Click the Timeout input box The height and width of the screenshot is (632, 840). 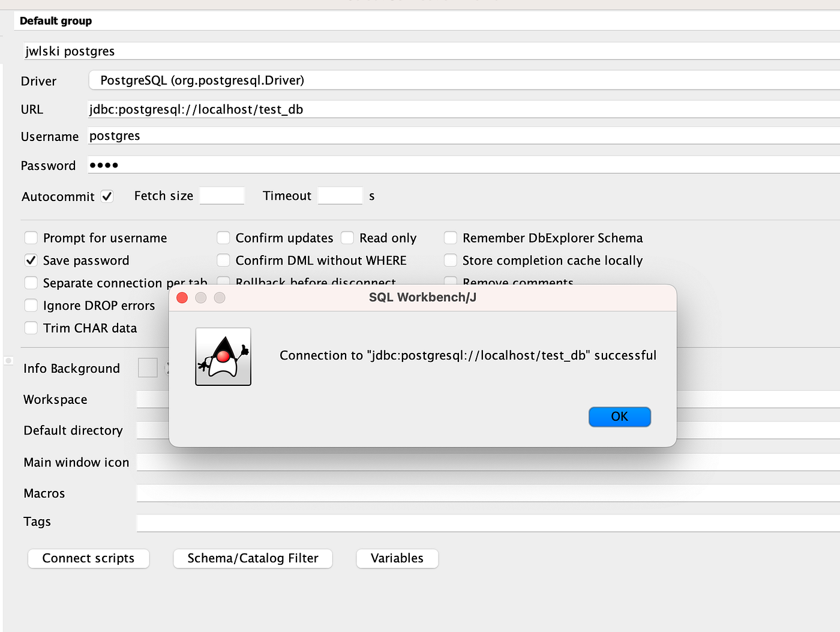coord(340,196)
